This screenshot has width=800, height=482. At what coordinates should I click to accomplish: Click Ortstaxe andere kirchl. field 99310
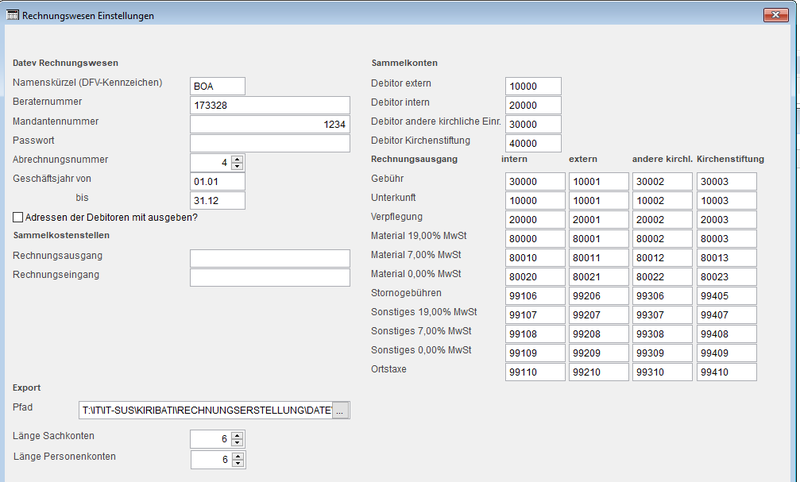click(x=662, y=372)
